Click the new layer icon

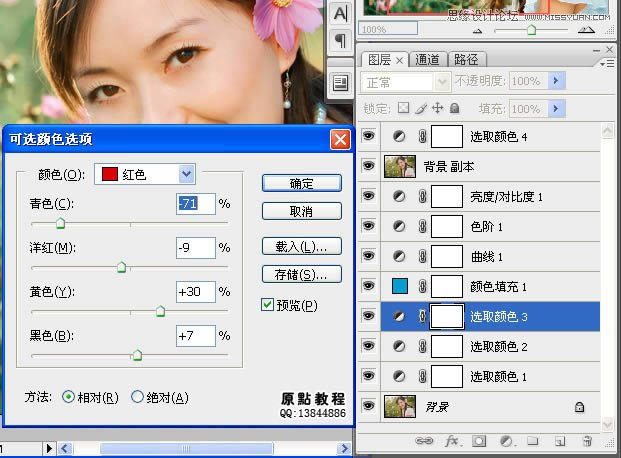tap(560, 440)
